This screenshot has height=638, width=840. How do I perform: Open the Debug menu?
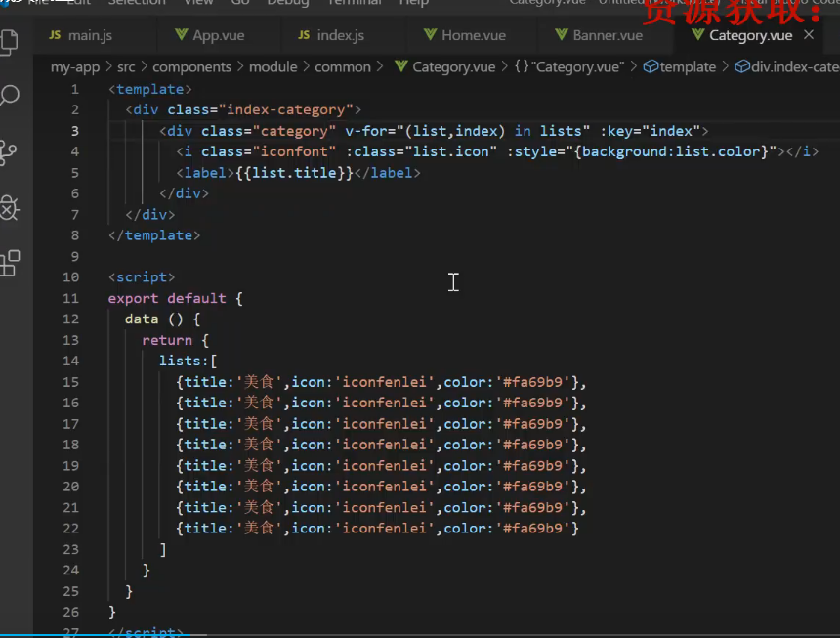click(288, 2)
